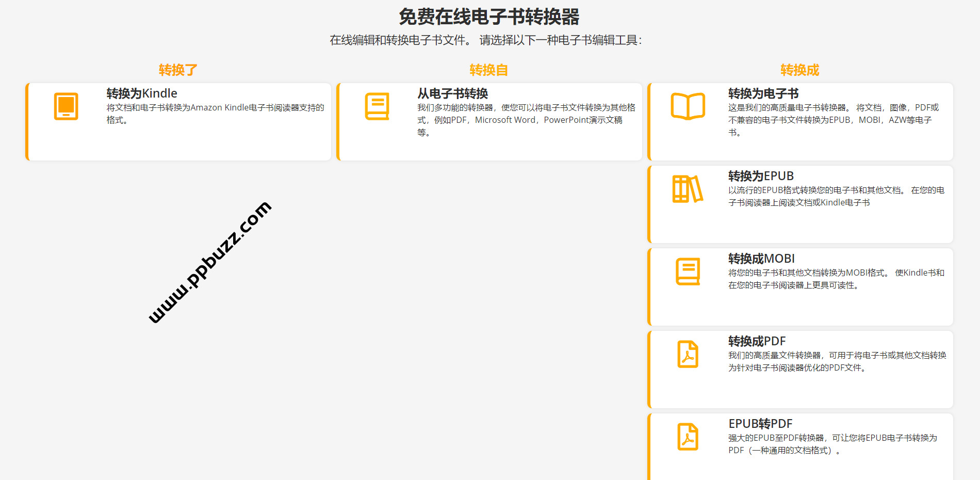Click the description starting 将您的电子书和其他文档转换为MOBI

[837, 279]
